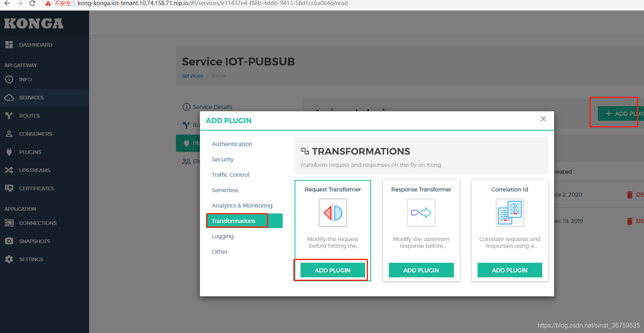The image size is (644, 333).
Task: Click the Request Transformer card title
Action: coord(333,189)
